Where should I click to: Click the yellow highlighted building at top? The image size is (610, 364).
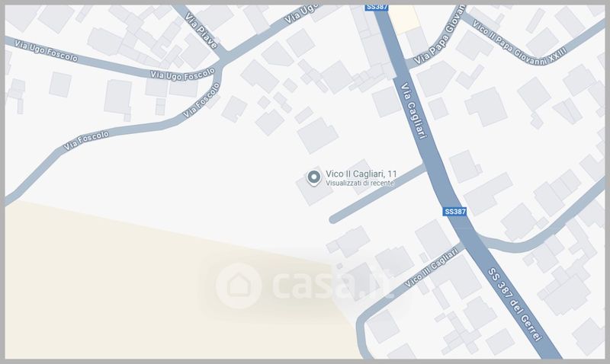click(404, 18)
